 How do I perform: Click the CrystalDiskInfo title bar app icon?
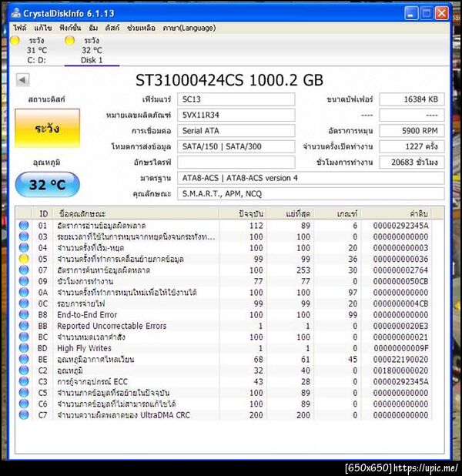tap(15, 13)
